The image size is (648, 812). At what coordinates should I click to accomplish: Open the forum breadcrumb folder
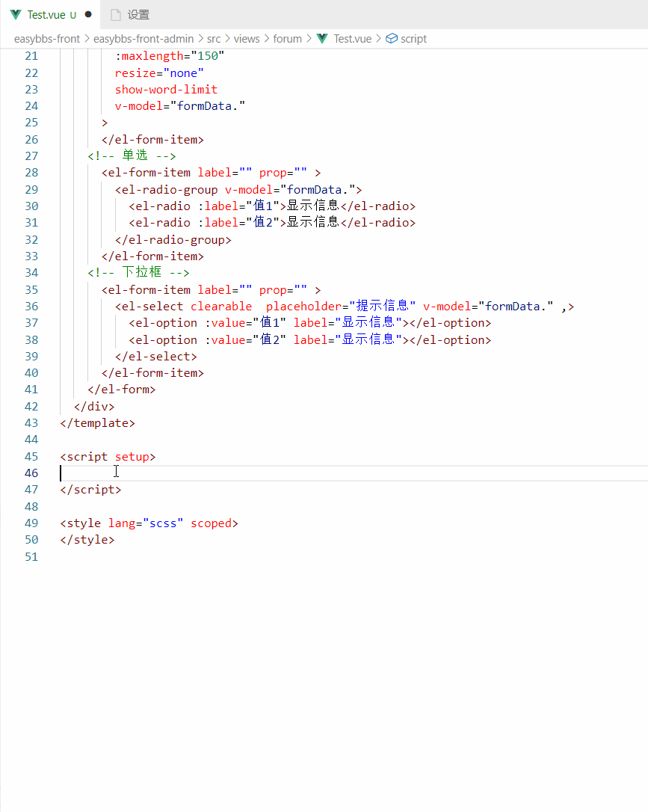(287, 39)
